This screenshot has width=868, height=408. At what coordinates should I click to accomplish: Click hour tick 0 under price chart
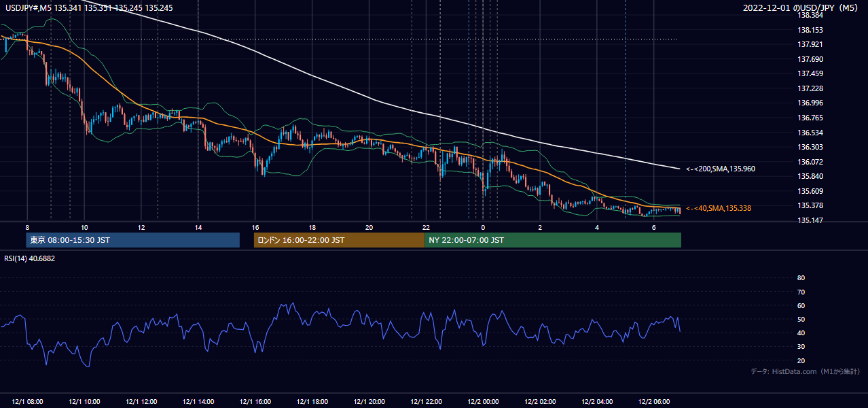tap(483, 227)
